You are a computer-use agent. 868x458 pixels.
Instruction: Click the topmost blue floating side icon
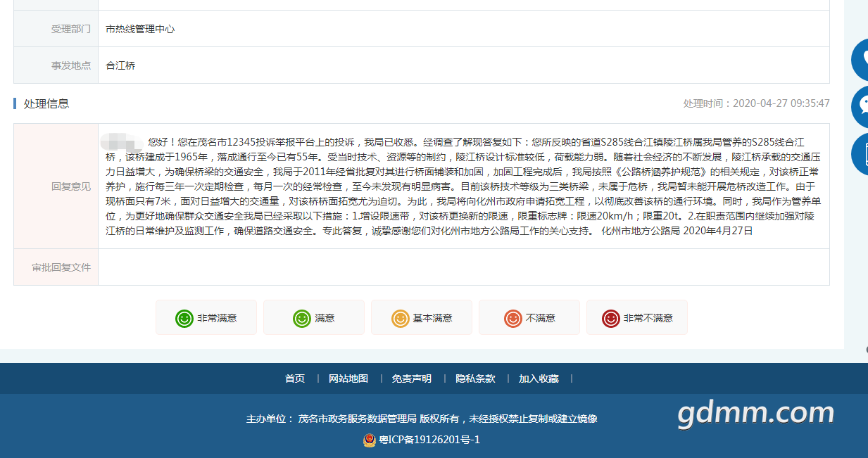coord(860,60)
